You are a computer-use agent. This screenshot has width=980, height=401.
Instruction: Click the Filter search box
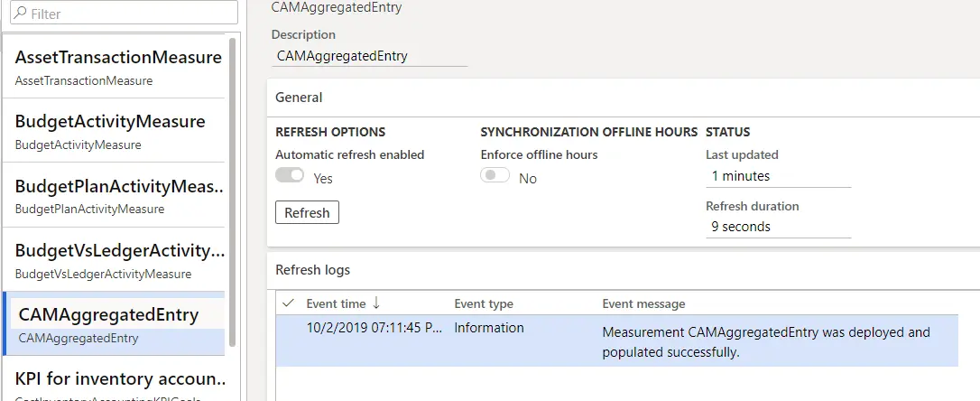pos(124,13)
